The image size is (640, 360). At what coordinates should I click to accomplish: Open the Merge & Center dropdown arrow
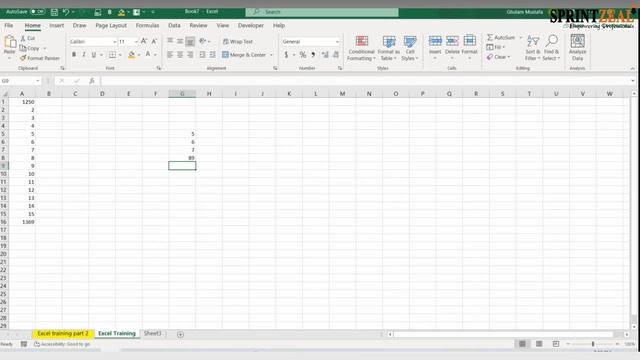point(271,55)
